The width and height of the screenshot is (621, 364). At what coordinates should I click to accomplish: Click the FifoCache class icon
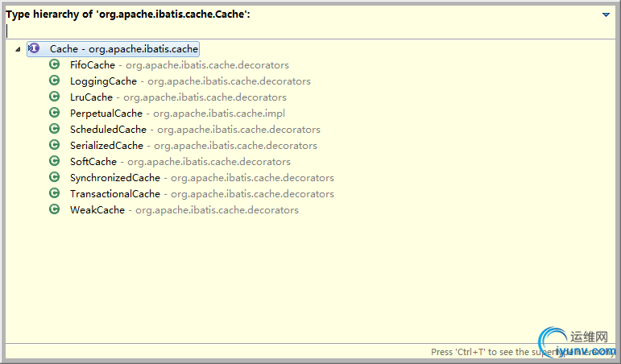(54, 64)
